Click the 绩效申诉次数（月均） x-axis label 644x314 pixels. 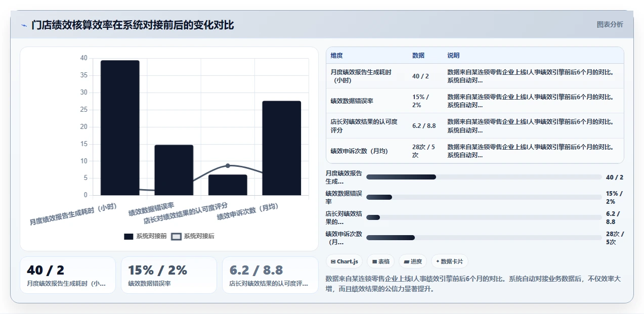(x=248, y=211)
